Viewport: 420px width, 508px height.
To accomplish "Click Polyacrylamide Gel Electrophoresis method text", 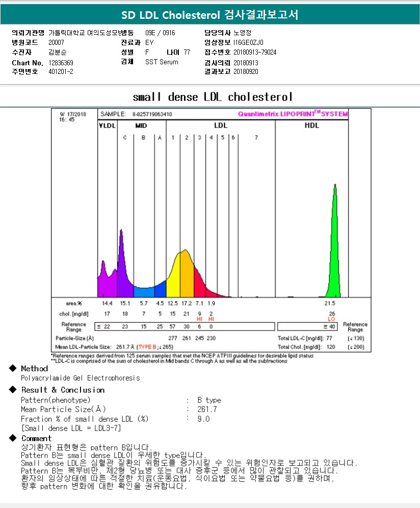I will click(x=80, y=378).
